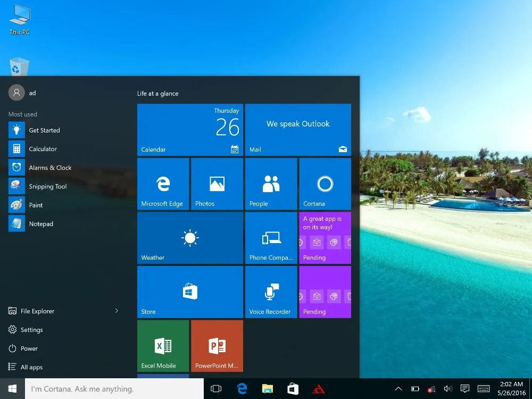Expand the File Explorer jump list arrow

click(x=117, y=311)
